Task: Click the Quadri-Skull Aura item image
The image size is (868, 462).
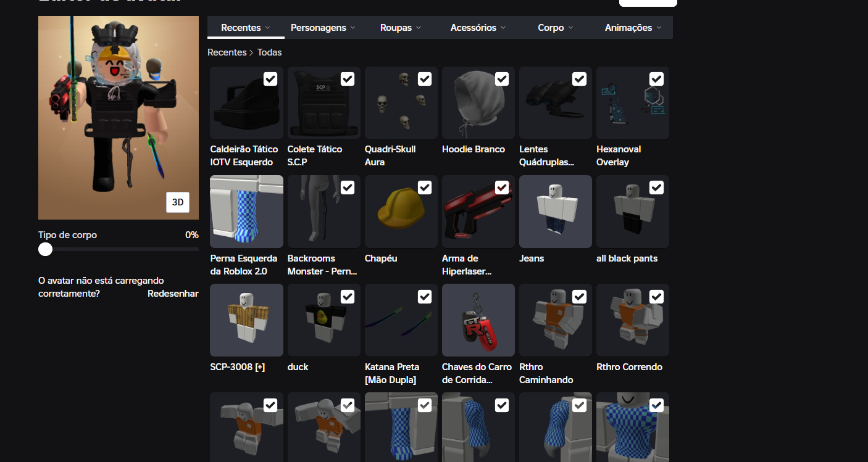Action: tap(401, 103)
